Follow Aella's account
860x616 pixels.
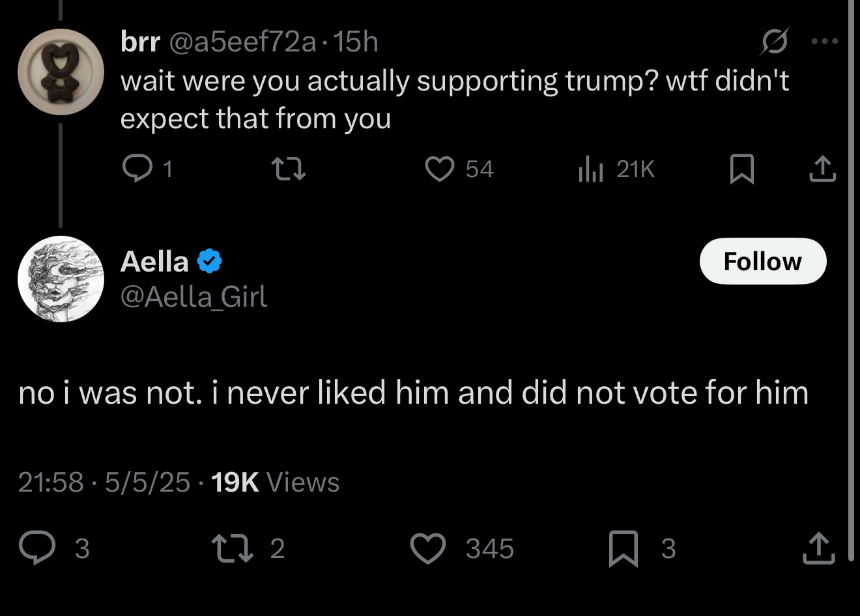tap(762, 261)
